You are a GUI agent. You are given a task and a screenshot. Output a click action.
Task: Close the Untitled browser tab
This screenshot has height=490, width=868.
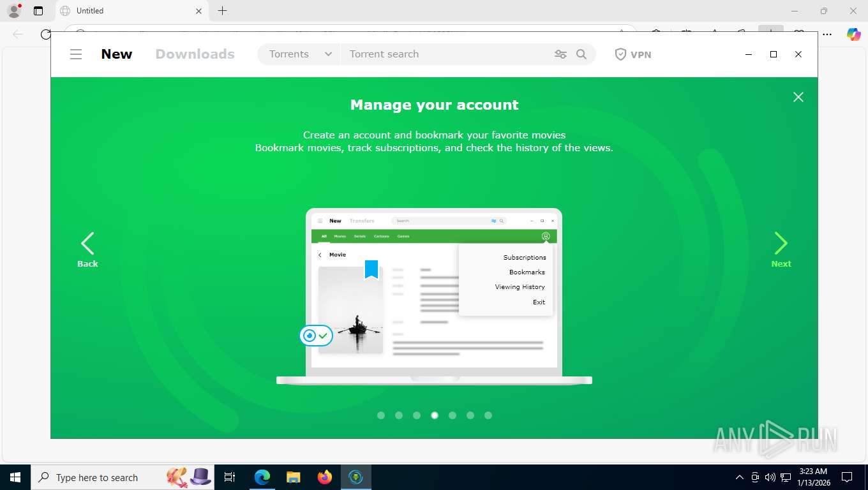pos(198,11)
